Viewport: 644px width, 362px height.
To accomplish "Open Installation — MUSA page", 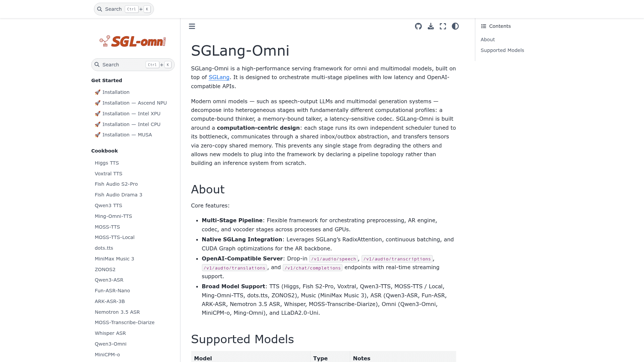I will (x=123, y=135).
